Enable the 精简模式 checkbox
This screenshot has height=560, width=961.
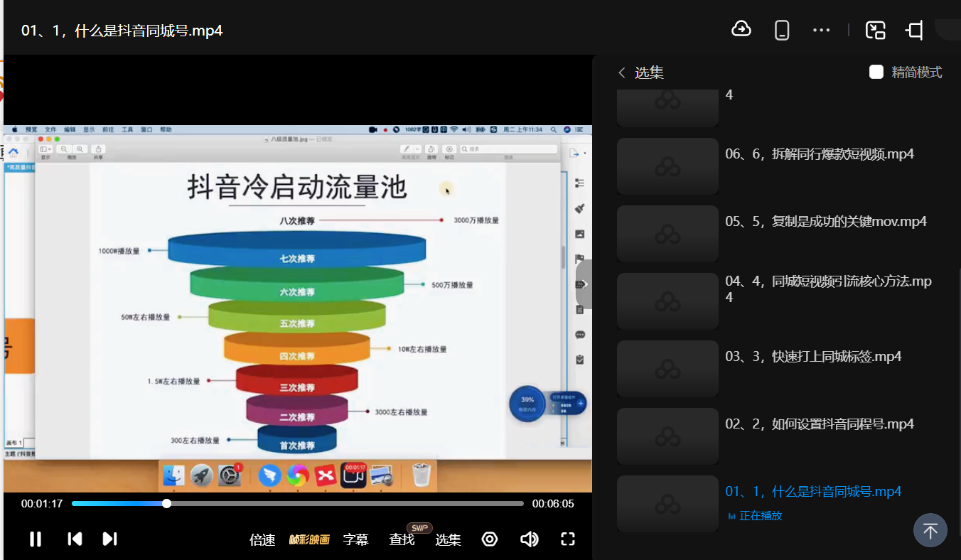click(x=876, y=72)
